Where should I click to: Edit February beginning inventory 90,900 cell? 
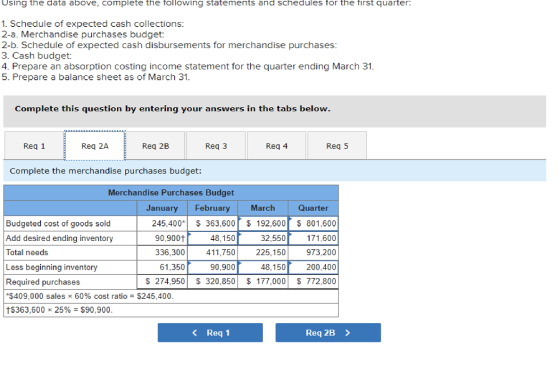212,267
